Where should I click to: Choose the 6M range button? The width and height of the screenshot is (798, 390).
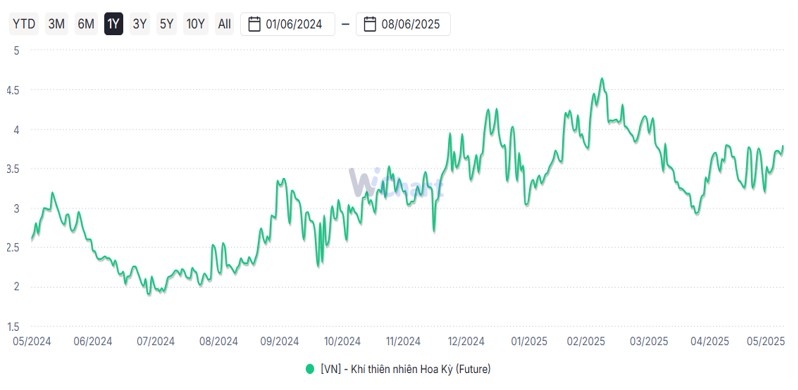[x=86, y=24]
